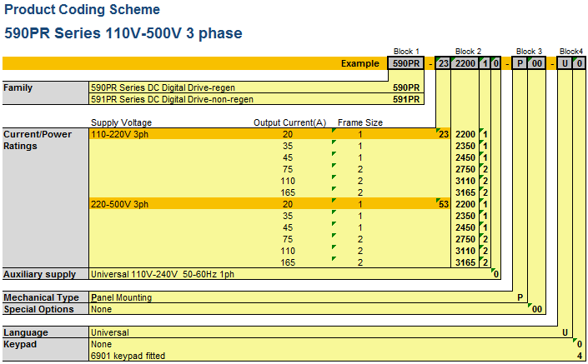Viewport: 588px width, 364px height.
Task: Click the 0 code beside Keypad None
Action: coord(580,344)
